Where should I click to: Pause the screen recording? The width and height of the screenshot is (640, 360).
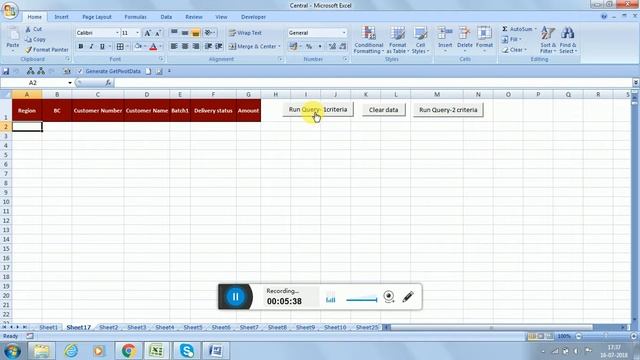click(236, 297)
